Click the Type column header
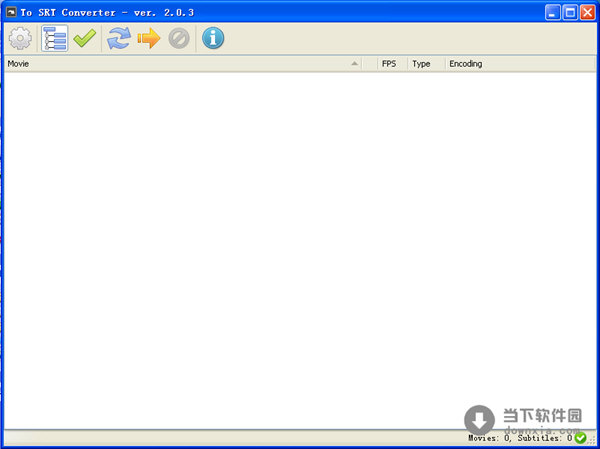The width and height of the screenshot is (600, 449). pyautogui.click(x=426, y=64)
